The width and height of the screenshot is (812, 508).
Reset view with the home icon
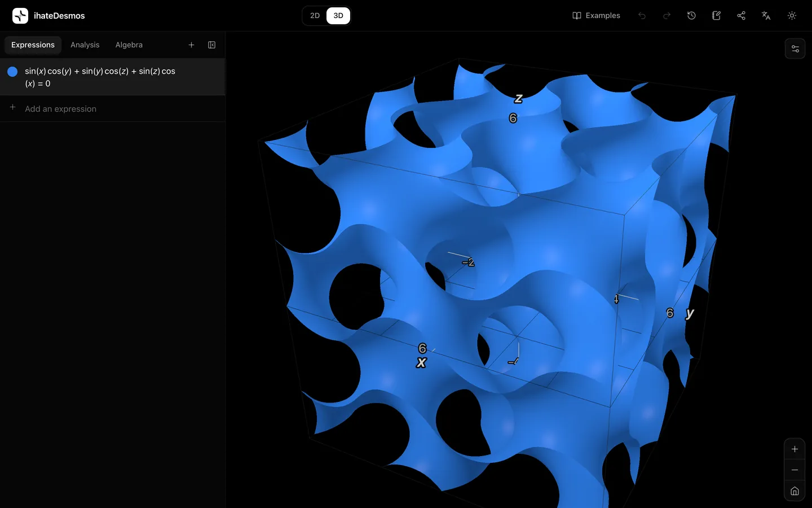(795, 491)
